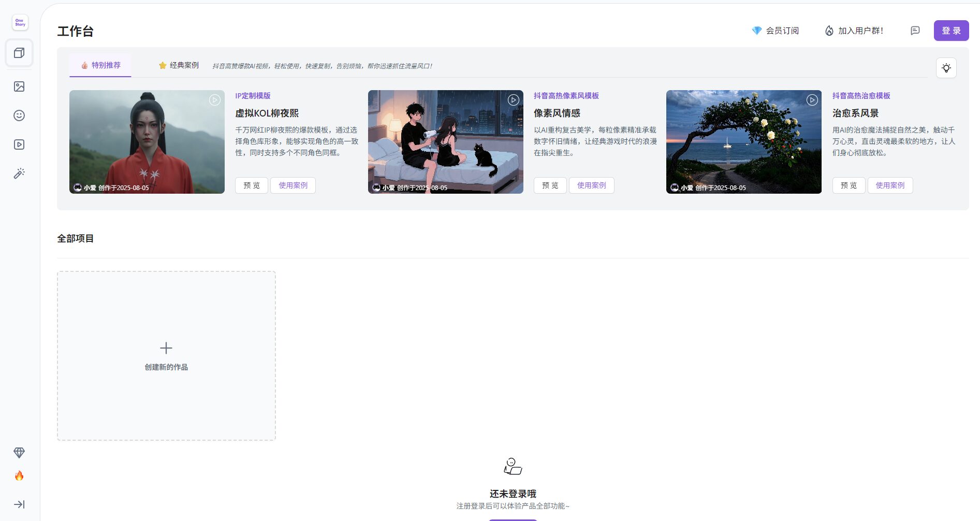Click the 治愈系风景 title
The height and width of the screenshot is (521, 980).
pyautogui.click(x=855, y=113)
